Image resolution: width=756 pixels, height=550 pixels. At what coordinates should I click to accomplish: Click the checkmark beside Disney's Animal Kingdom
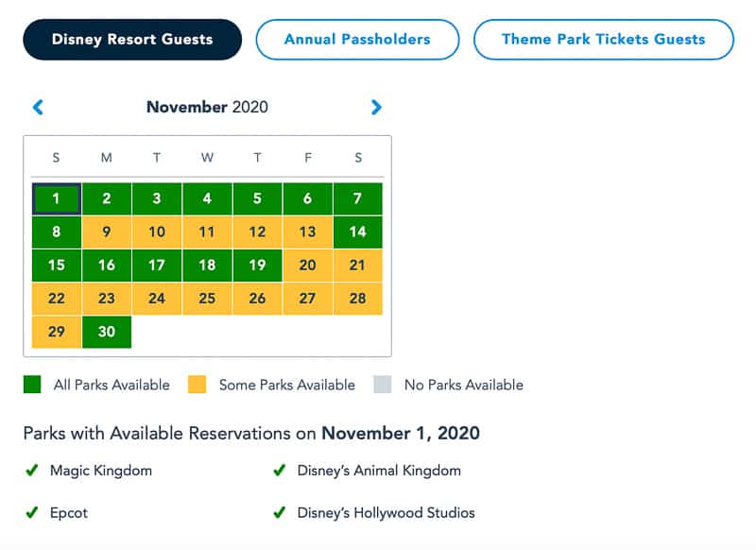279,471
